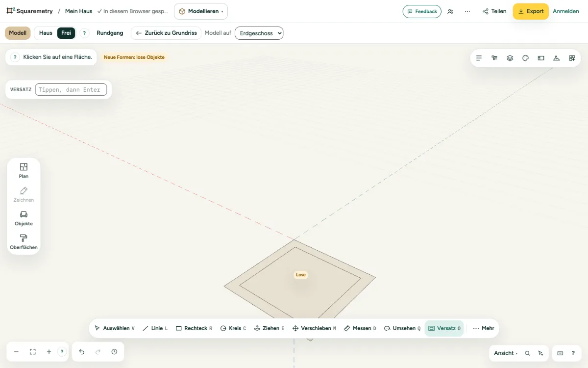588x368 pixels.
Task: Click the magnifier search icon beside Ansicht
Action: (527, 353)
